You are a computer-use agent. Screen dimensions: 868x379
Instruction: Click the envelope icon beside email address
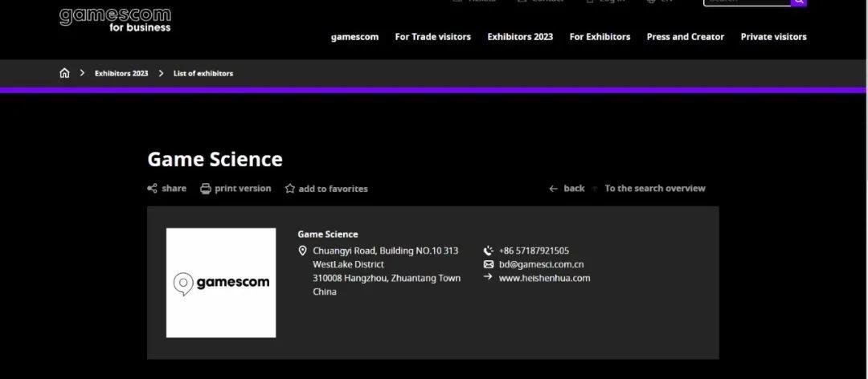tap(489, 264)
